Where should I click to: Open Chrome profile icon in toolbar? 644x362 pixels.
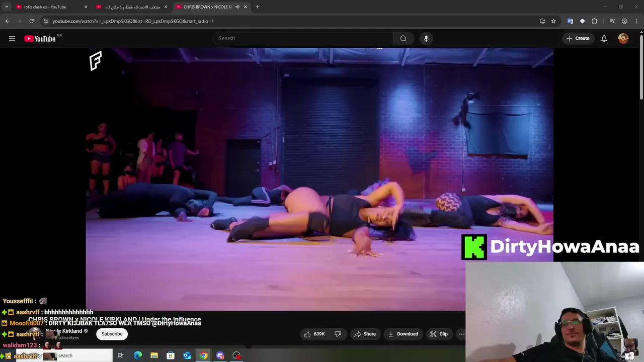(x=624, y=21)
